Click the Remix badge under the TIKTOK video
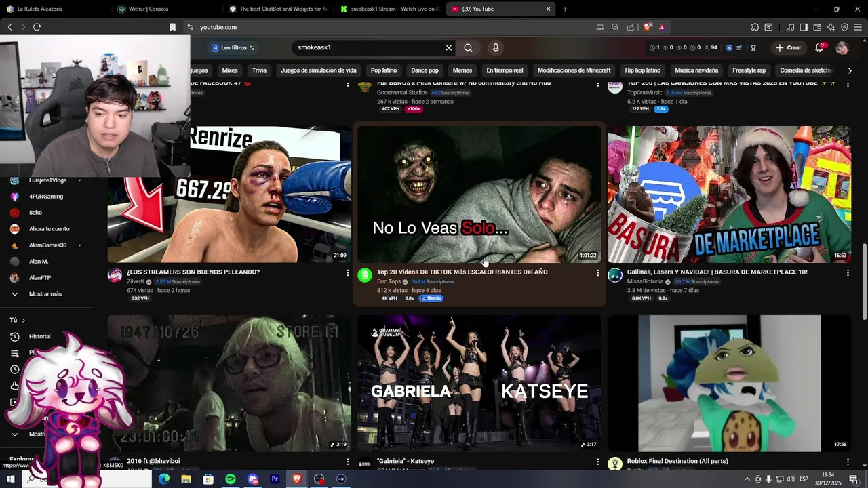Image resolution: width=868 pixels, height=488 pixels. click(x=431, y=298)
